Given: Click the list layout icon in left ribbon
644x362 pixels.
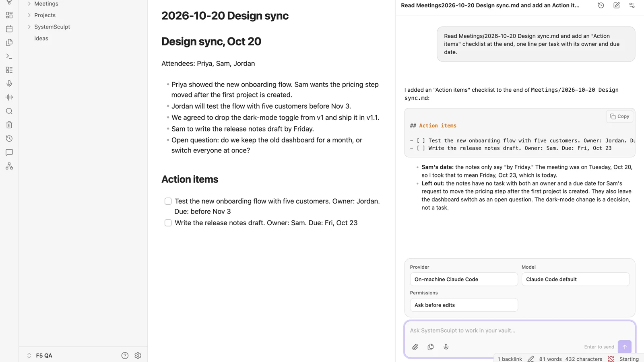Looking at the screenshot, I should tap(9, 70).
